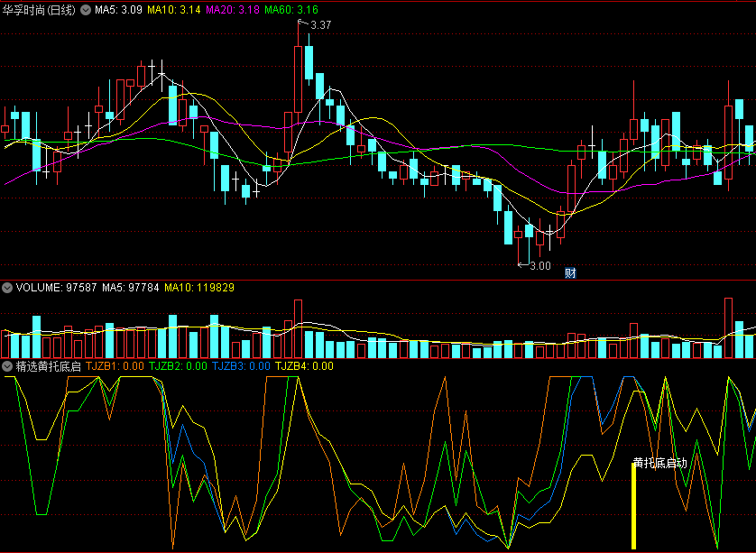The height and width of the screenshot is (553, 756).
Task: Select the MA10: 3.14 label
Action: click(173, 10)
